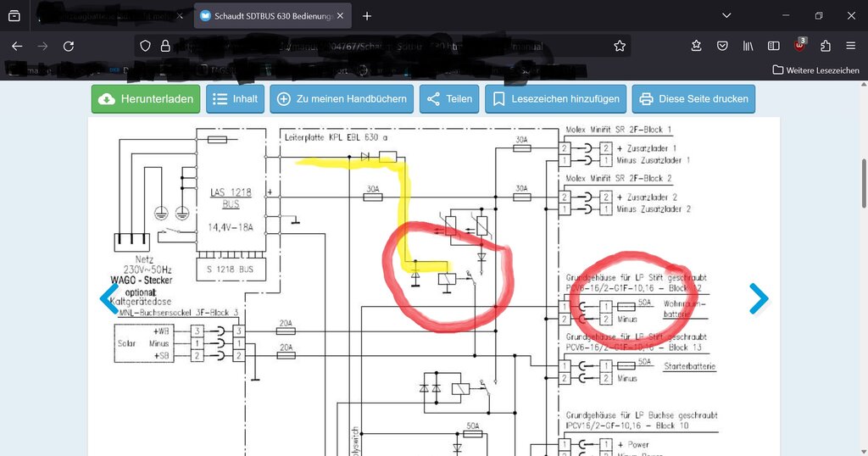Open the library icon
This screenshot has width=868, height=456.
click(748, 46)
